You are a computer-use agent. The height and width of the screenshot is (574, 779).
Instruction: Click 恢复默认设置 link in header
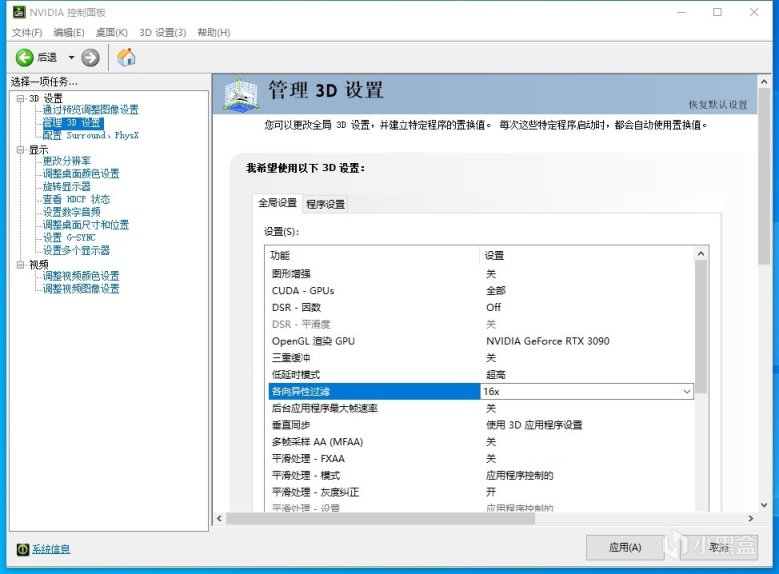pos(718,104)
